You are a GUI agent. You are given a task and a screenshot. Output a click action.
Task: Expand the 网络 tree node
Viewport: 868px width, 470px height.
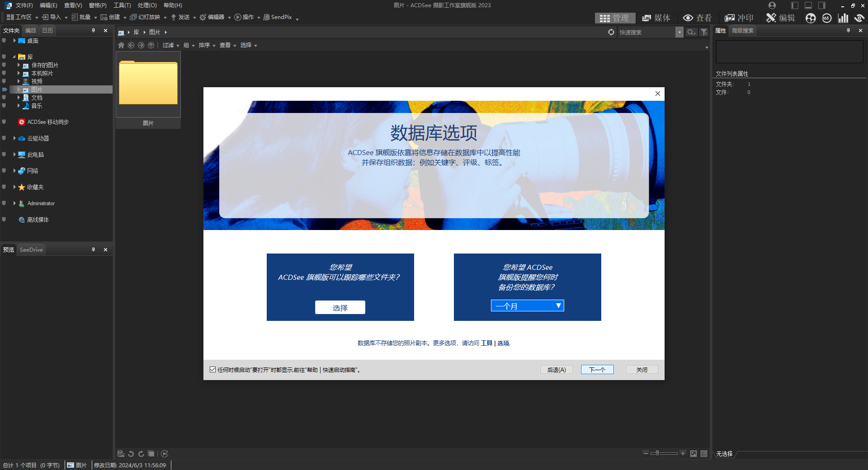coord(14,171)
